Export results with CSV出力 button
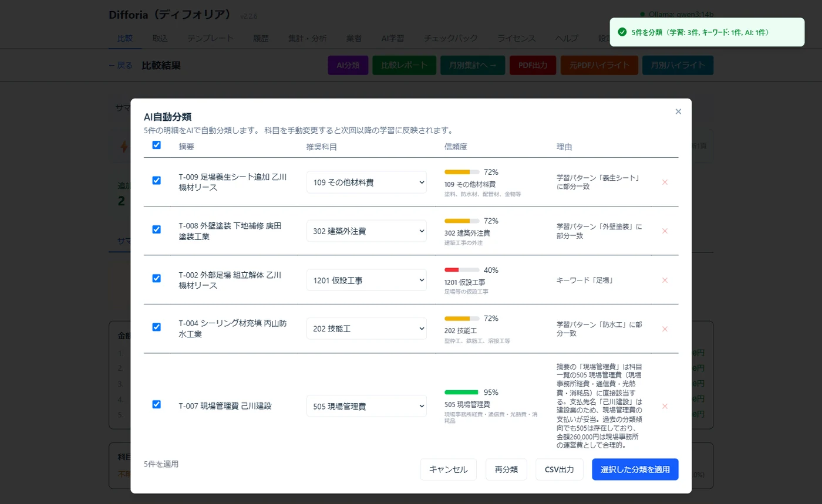 [560, 469]
